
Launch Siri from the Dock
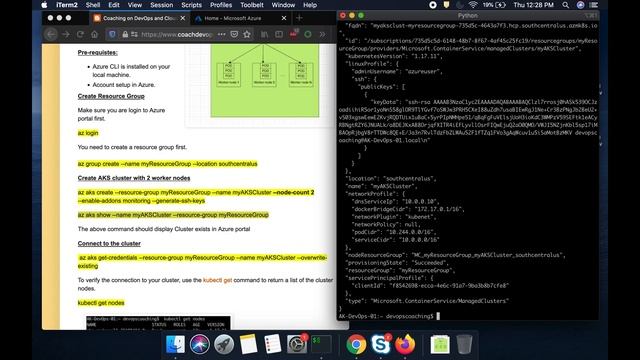200,344
